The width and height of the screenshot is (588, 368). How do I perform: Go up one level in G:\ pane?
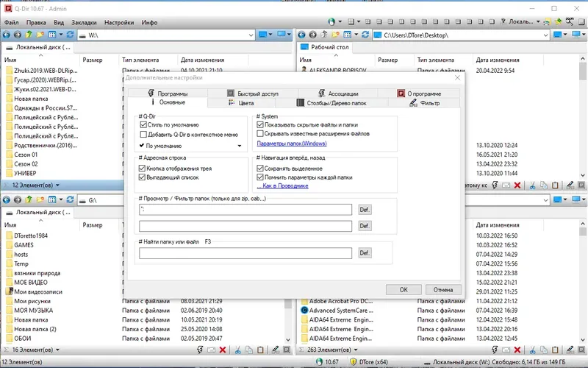coord(29,199)
